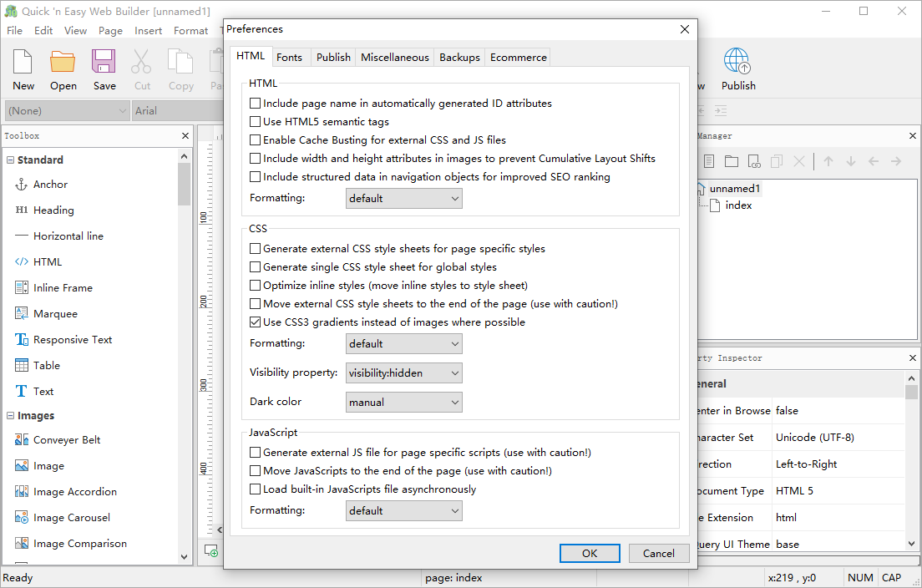922x588 pixels.
Task: Select the Anchor tool in the Toolbox
Action: coord(48,184)
